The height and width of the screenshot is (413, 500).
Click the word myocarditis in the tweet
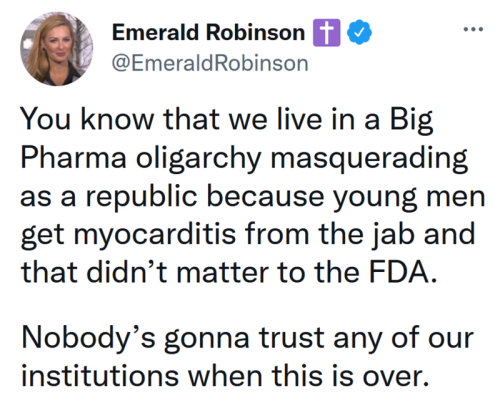pos(155,235)
